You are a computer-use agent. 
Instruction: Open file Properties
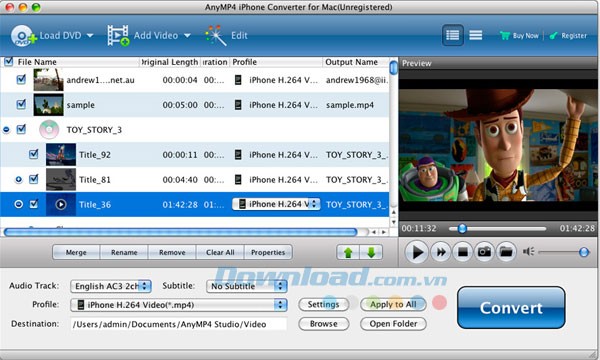pyautogui.click(x=268, y=252)
